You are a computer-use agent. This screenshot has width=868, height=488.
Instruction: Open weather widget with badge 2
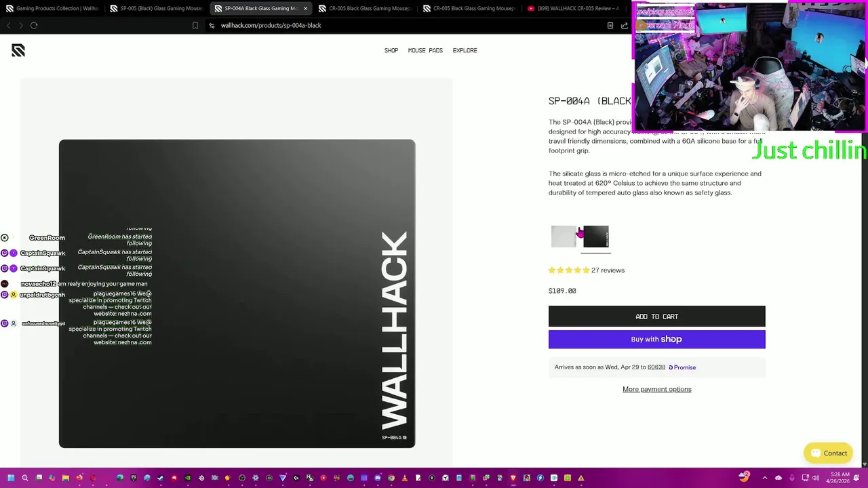click(x=744, y=477)
